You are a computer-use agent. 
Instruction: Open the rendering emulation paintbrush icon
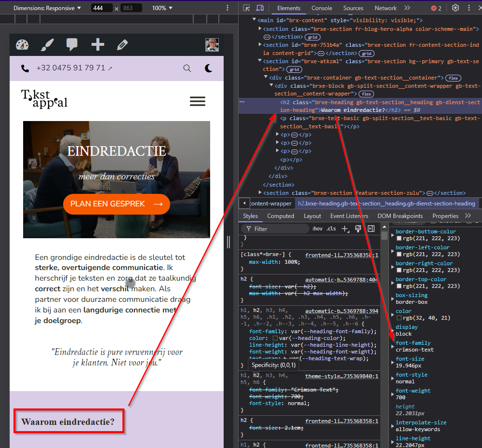pos(358,229)
